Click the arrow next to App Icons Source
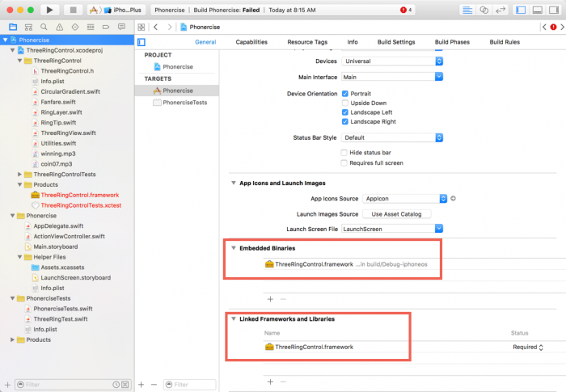The width and height of the screenshot is (566, 392). pyautogui.click(x=453, y=199)
